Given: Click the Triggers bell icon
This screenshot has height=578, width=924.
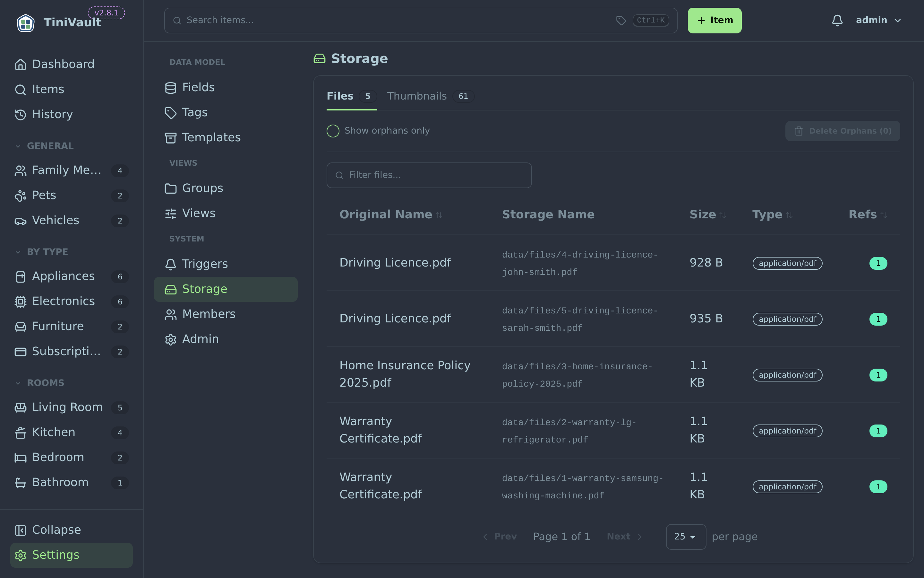Looking at the screenshot, I should pos(170,264).
